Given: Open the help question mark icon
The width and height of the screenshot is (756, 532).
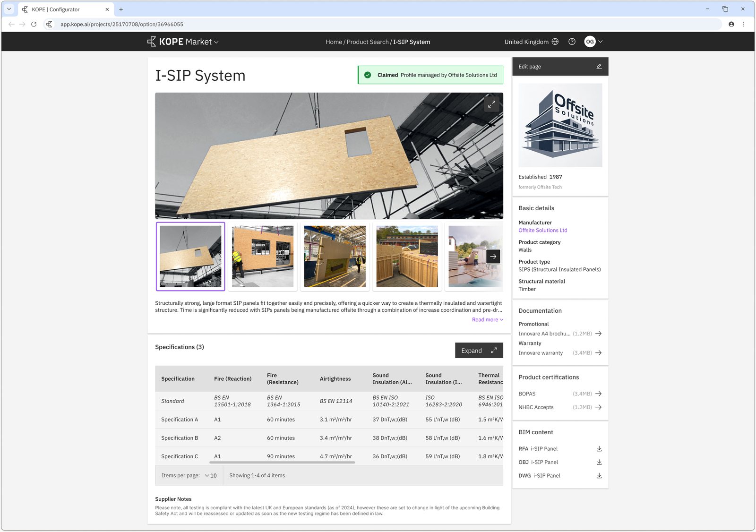Looking at the screenshot, I should (x=572, y=42).
